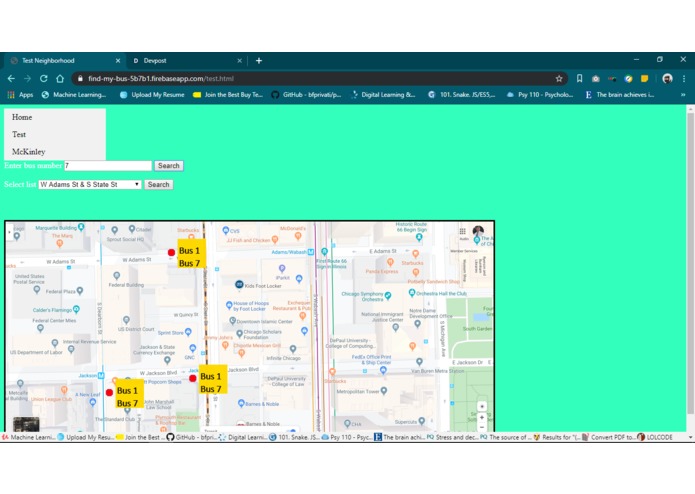The image size is (695, 494).
Task: Click the Adams/Wabash transit station icon
Action: click(311, 252)
